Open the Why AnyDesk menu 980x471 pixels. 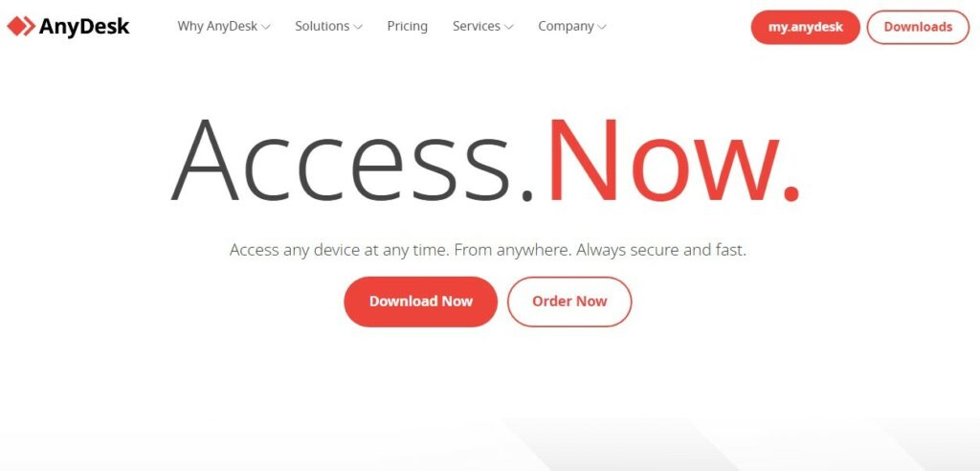217,26
